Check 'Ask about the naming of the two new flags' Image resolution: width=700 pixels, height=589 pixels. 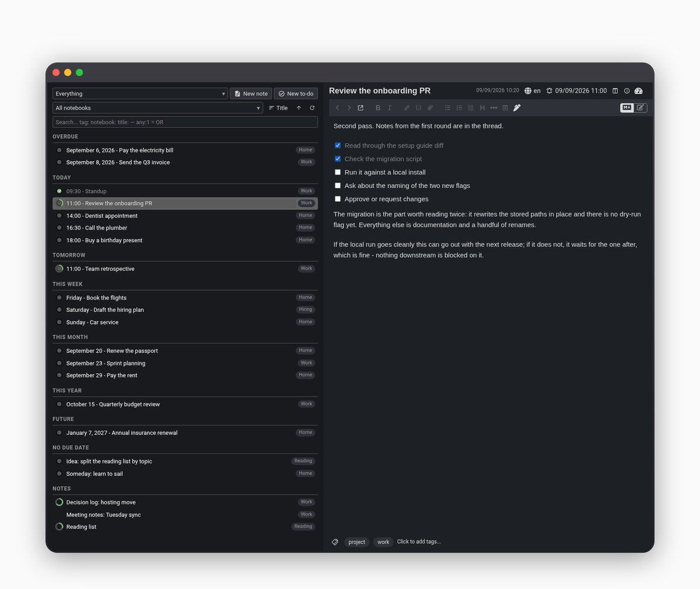[338, 186]
